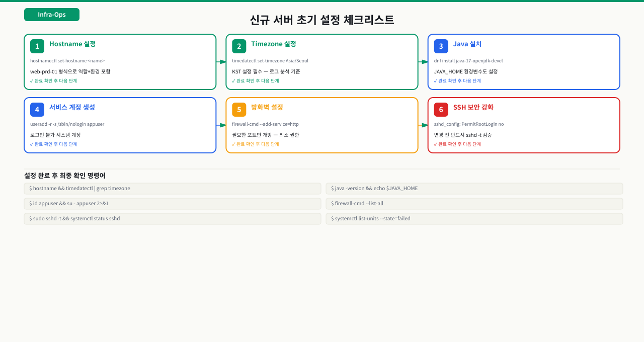Click the blue 완료 확인 line in Java card
This screenshot has height=342, width=644.
458,81
